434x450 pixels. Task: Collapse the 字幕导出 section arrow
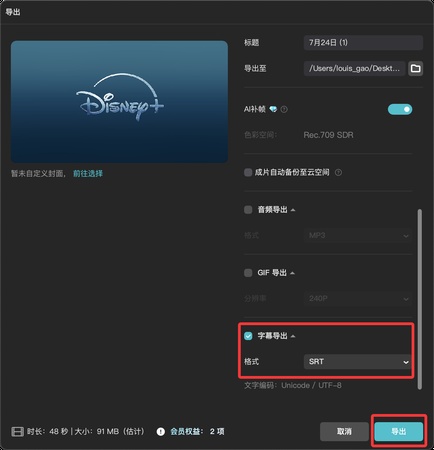pyautogui.click(x=293, y=336)
